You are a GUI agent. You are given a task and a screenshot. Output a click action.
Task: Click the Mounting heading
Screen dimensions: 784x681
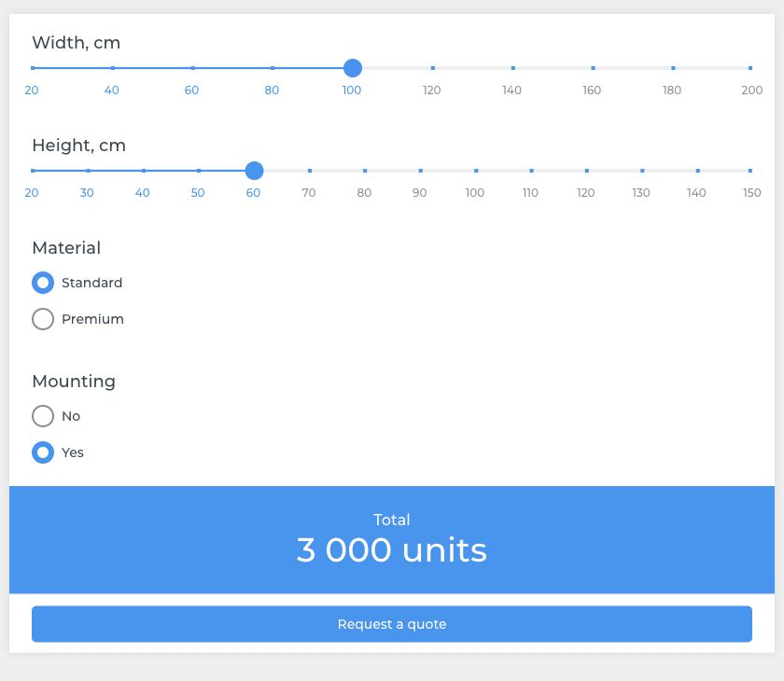(x=74, y=382)
